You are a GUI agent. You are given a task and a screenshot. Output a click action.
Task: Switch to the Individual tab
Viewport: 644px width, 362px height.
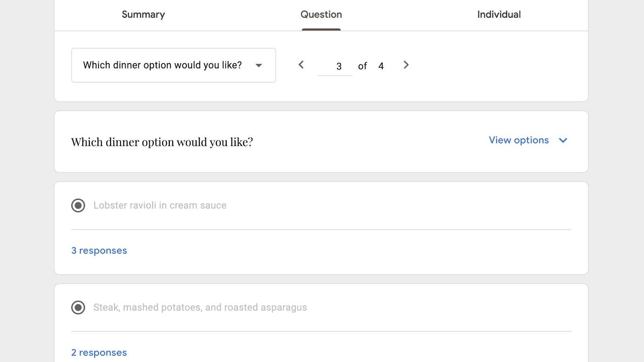point(499,15)
